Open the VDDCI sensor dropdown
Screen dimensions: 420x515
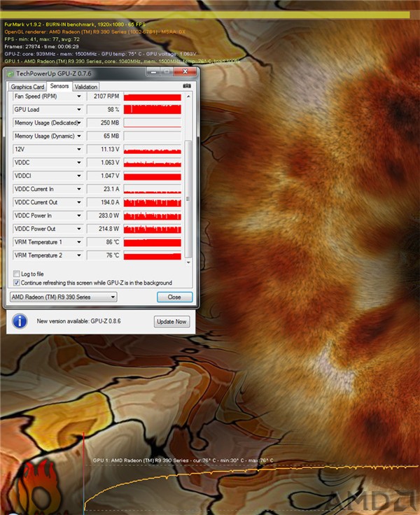pyautogui.click(x=79, y=176)
